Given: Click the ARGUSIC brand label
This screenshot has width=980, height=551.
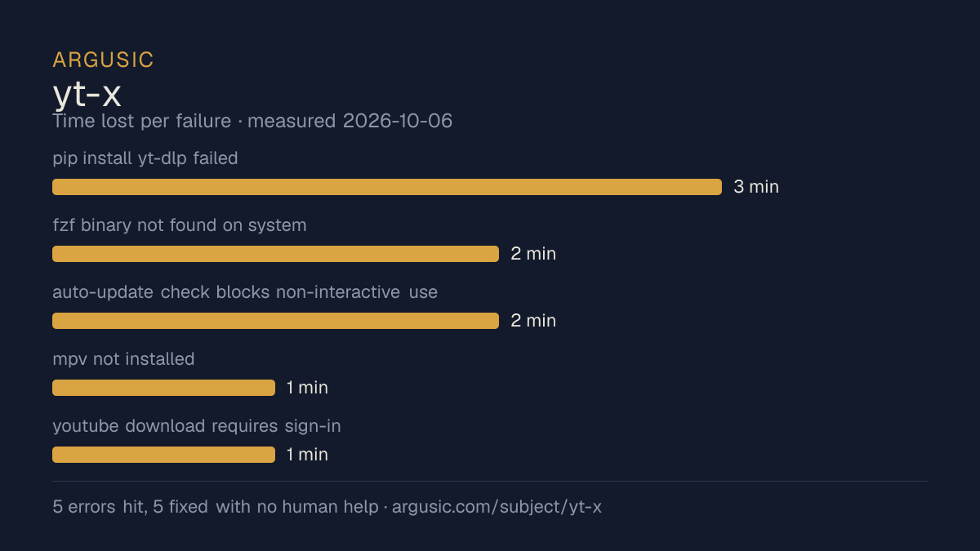Looking at the screenshot, I should (104, 60).
